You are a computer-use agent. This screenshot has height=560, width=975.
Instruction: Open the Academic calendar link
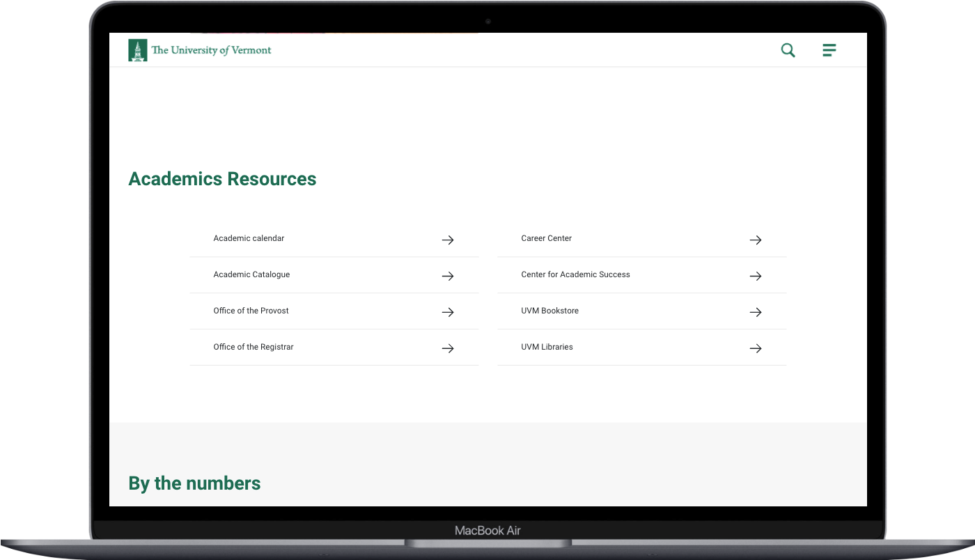(x=249, y=238)
